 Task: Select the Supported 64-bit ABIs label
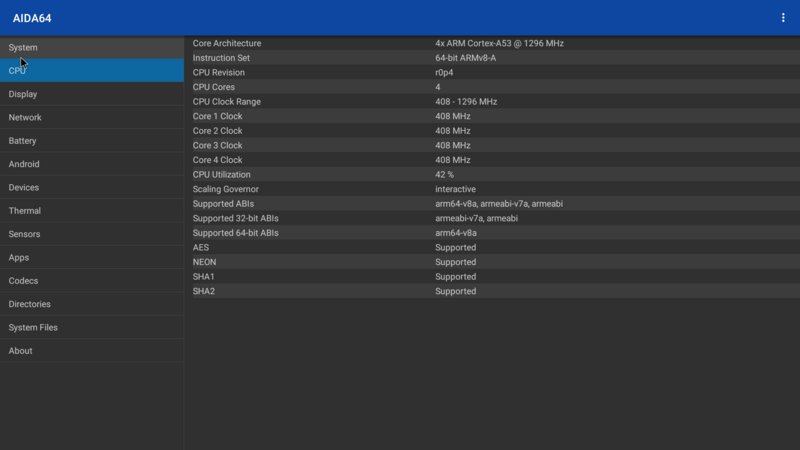[x=236, y=233]
